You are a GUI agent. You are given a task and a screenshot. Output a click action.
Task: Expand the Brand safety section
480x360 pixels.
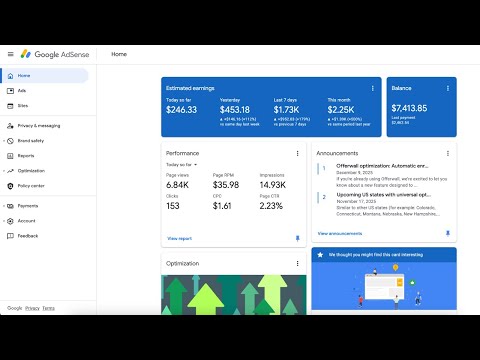pyautogui.click(x=4, y=141)
